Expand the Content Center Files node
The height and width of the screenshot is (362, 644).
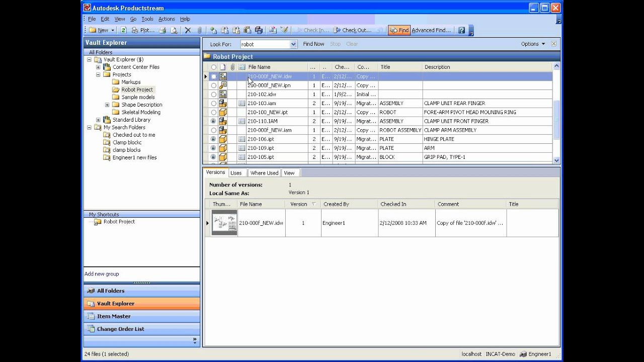tap(98, 67)
